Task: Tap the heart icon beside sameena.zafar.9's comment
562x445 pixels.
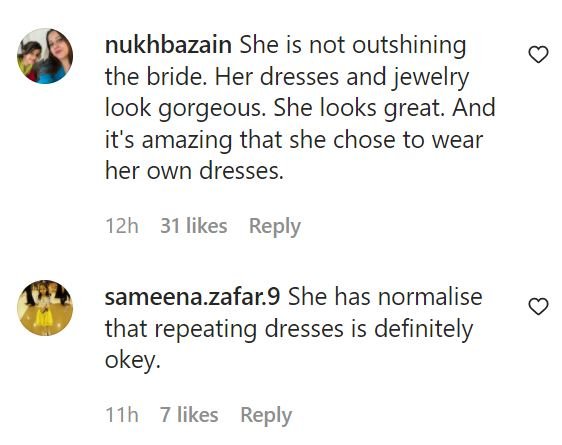Action: [538, 307]
